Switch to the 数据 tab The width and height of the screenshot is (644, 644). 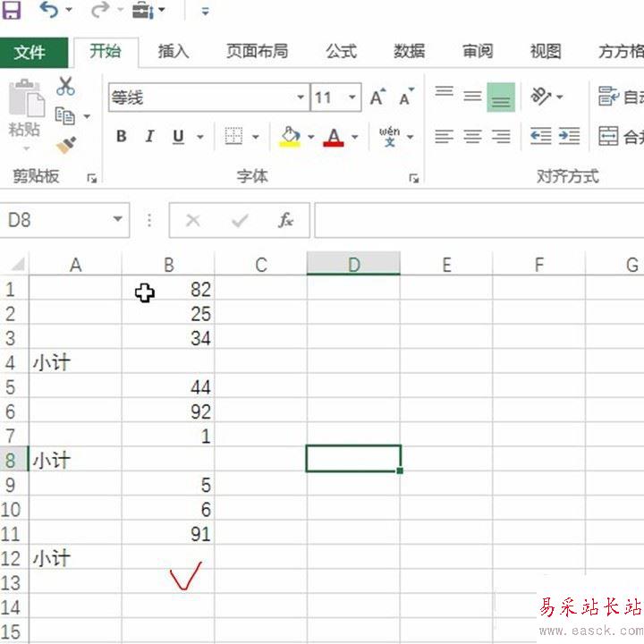pos(409,52)
